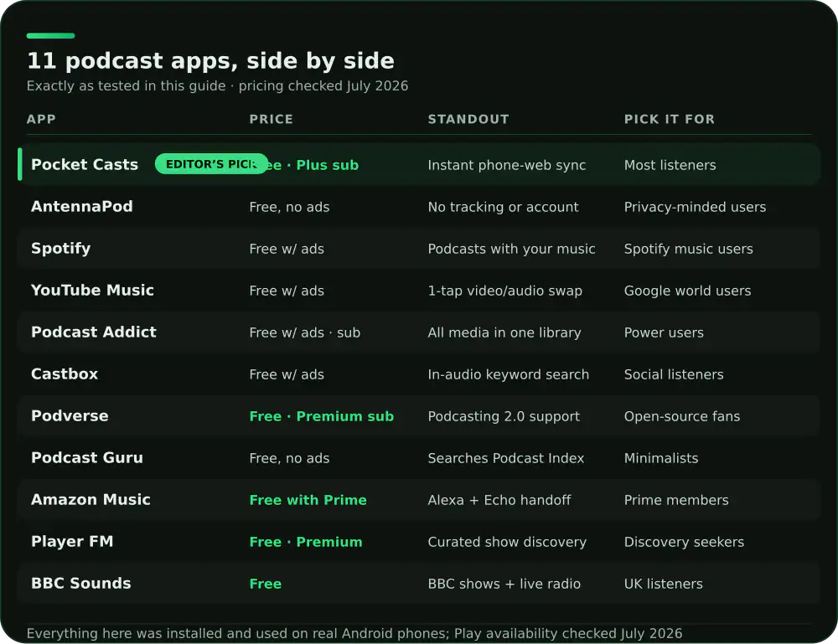838x644 pixels.
Task: Click 'Privacy-minded users' cell
Action: tap(695, 207)
